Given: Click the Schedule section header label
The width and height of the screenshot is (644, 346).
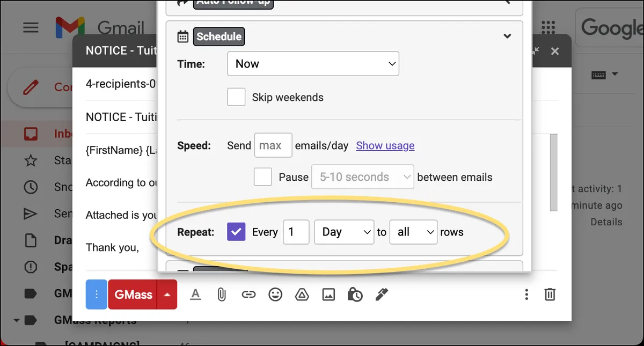Looking at the screenshot, I should (219, 36).
